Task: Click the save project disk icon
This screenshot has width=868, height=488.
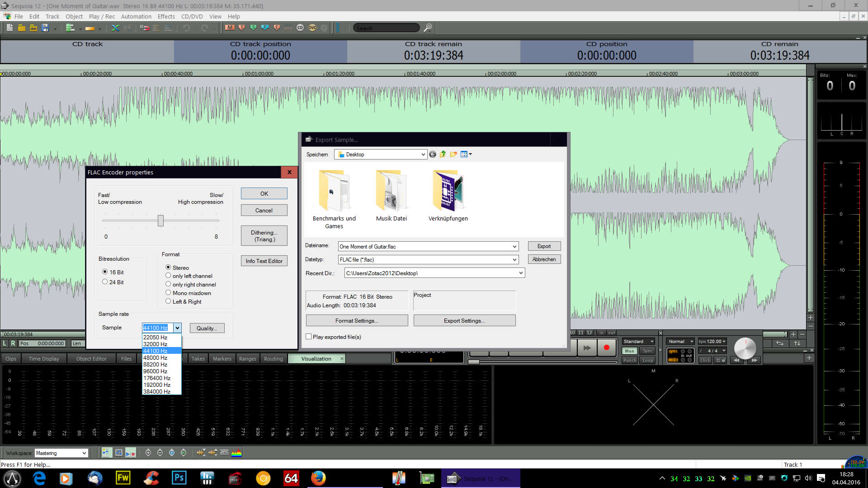Action: (45, 28)
